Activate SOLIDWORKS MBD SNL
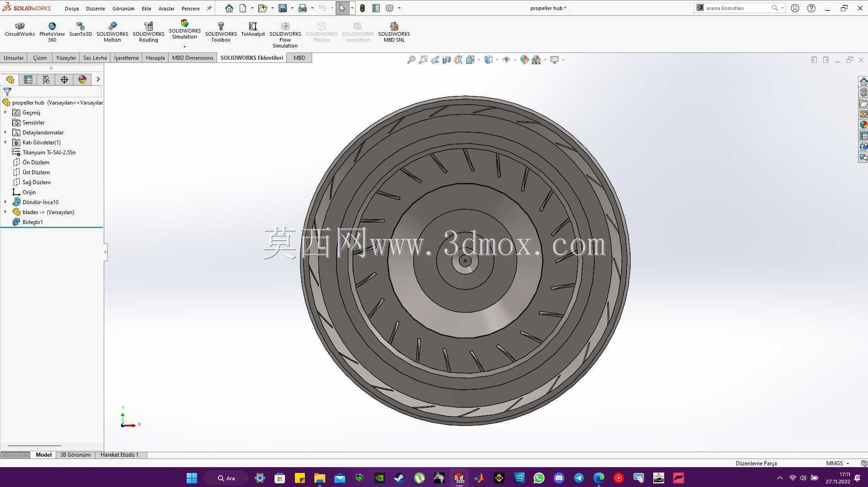This screenshot has width=868, height=487. pyautogui.click(x=394, y=32)
